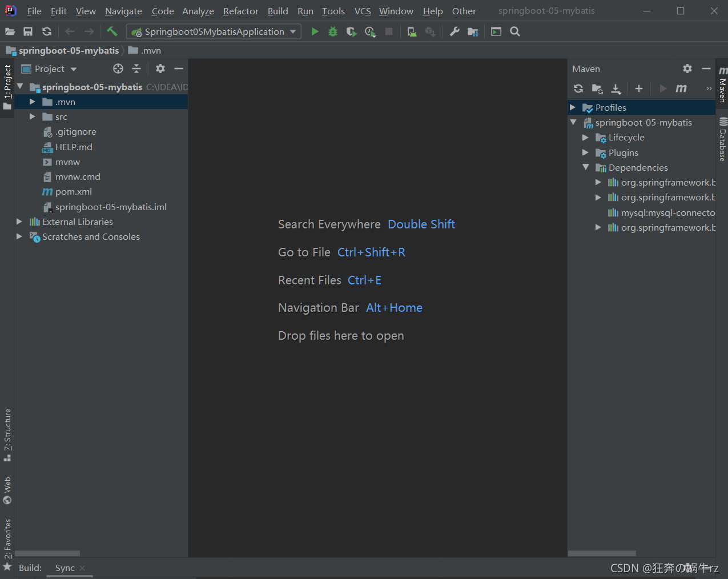
Task: Toggle the Web tool window
Action: (7, 490)
